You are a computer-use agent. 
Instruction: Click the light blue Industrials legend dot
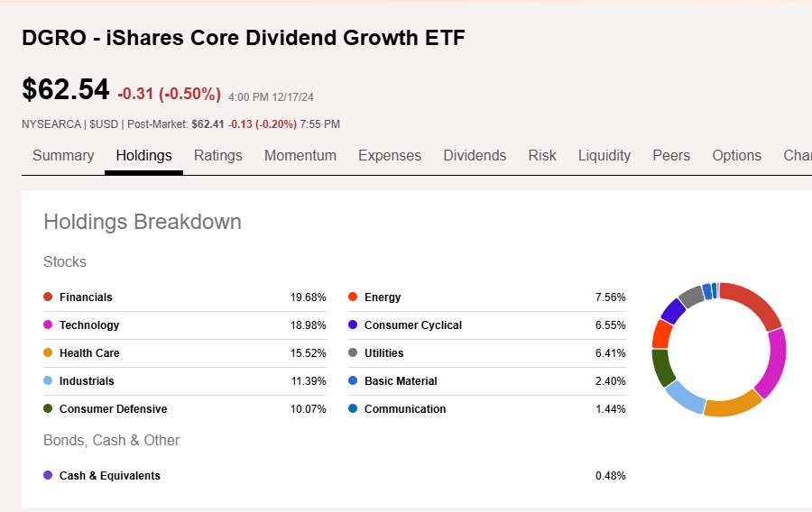point(48,380)
